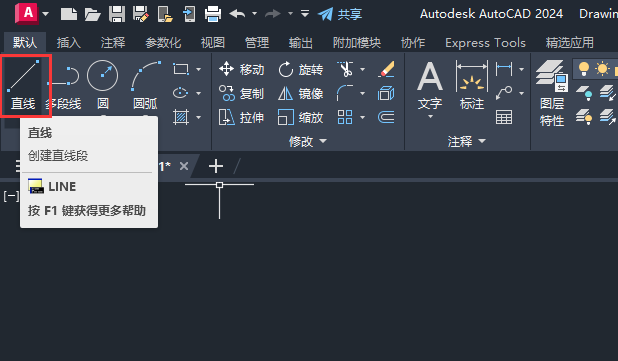Screen dimensions: 618x361
Task: Activate the 移动 move command
Action: [242, 69]
